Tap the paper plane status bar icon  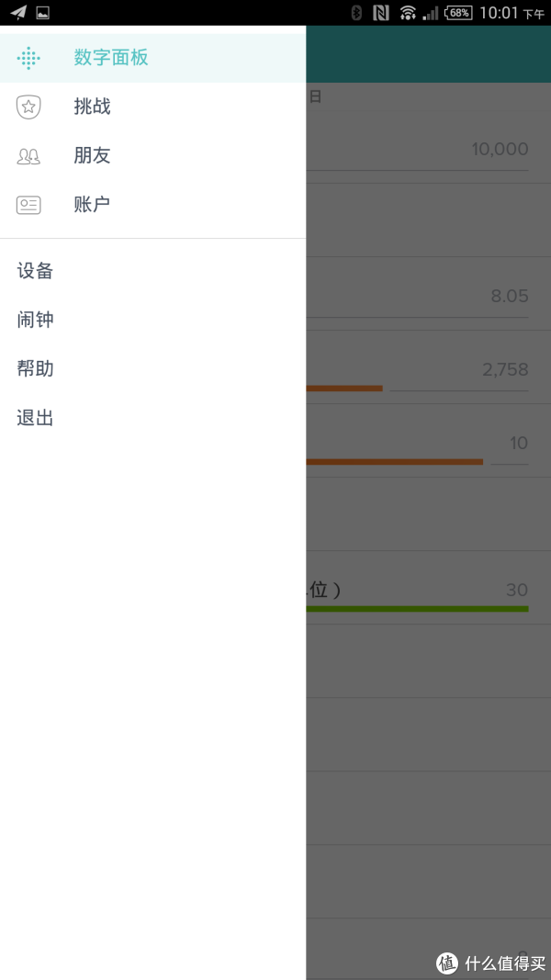coord(18,13)
